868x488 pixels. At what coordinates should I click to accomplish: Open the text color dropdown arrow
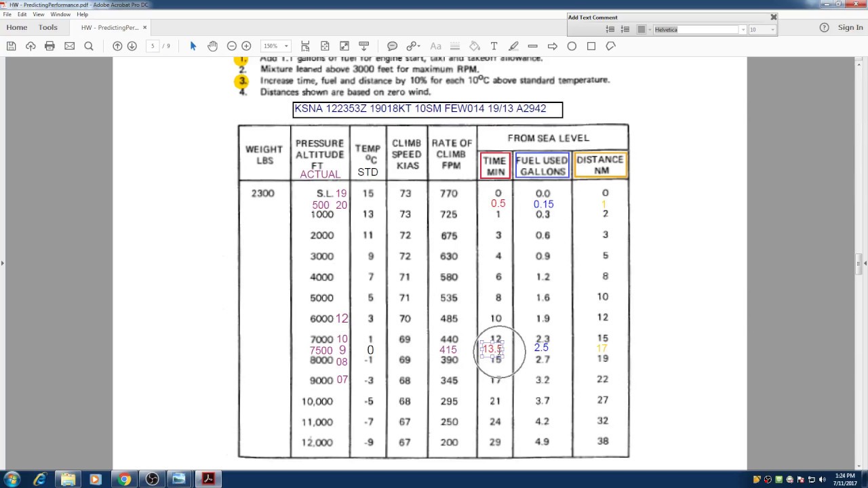tap(650, 30)
